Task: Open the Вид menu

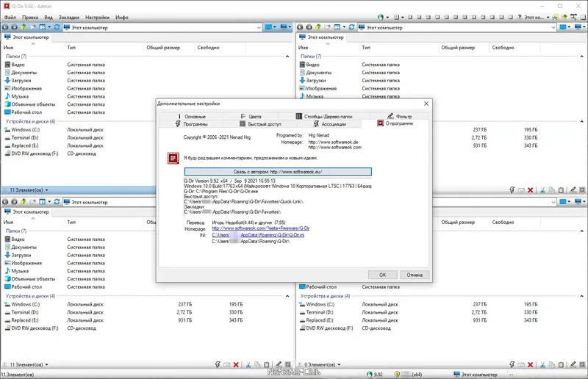Action: click(x=49, y=17)
